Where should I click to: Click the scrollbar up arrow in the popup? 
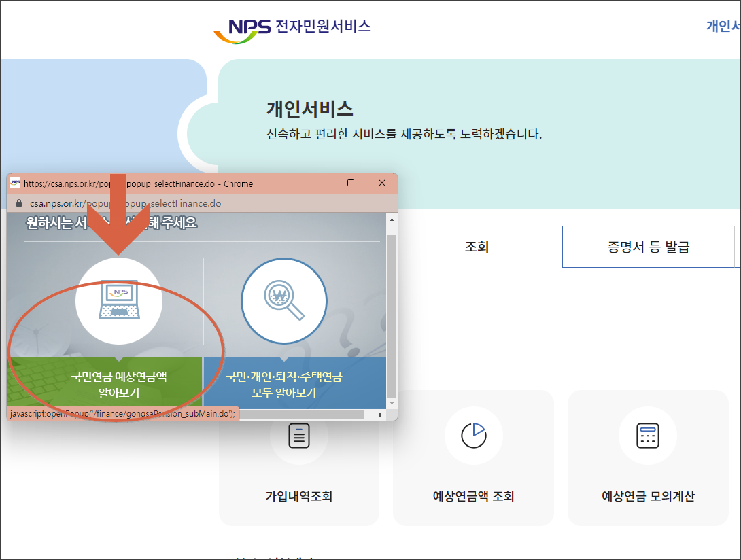point(393,219)
